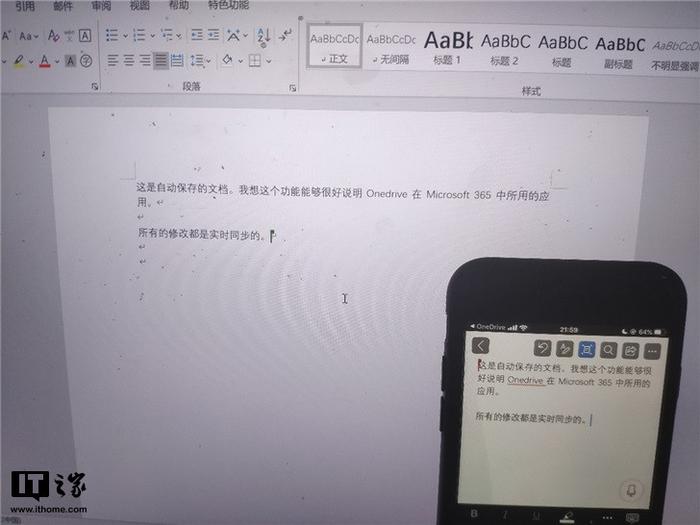Tap the top-bar three-dot menu on phone
Viewport: 700px width, 525px height.
pyautogui.click(x=652, y=352)
